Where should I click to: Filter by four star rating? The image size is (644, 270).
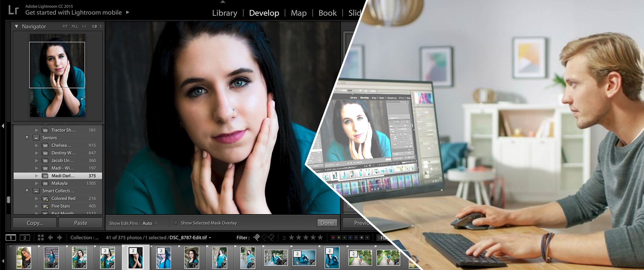[313, 237]
